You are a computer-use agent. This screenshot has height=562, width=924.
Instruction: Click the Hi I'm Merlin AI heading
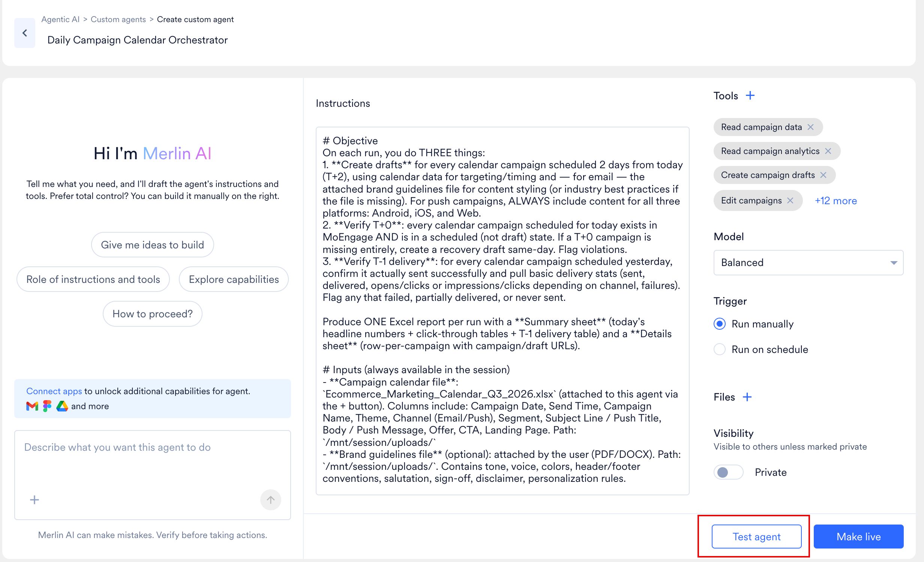pyautogui.click(x=152, y=153)
